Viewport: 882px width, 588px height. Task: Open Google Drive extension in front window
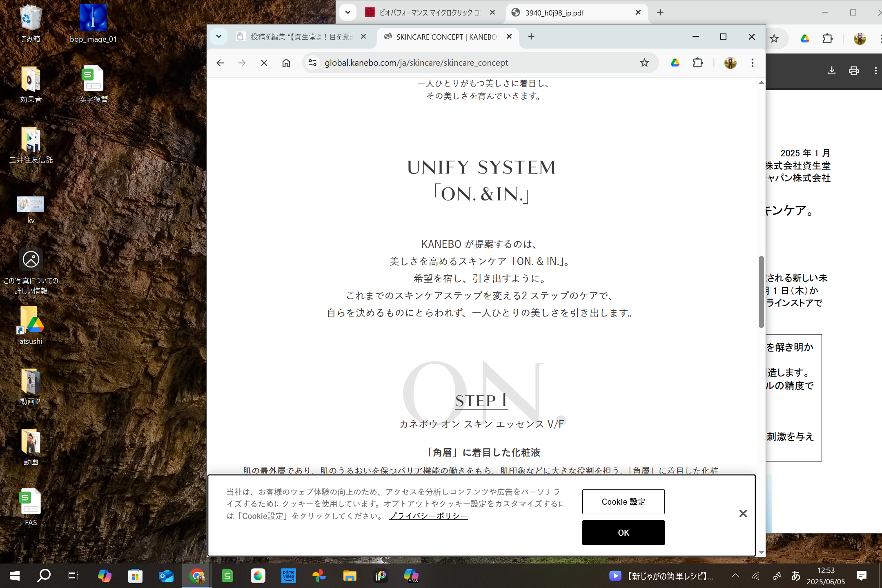pyautogui.click(x=675, y=63)
